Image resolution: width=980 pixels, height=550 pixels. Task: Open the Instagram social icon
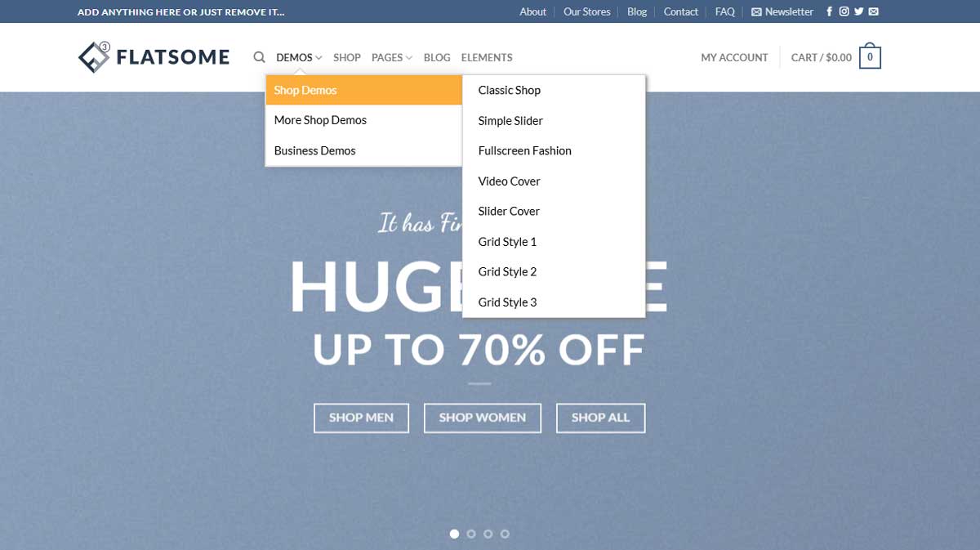844,11
